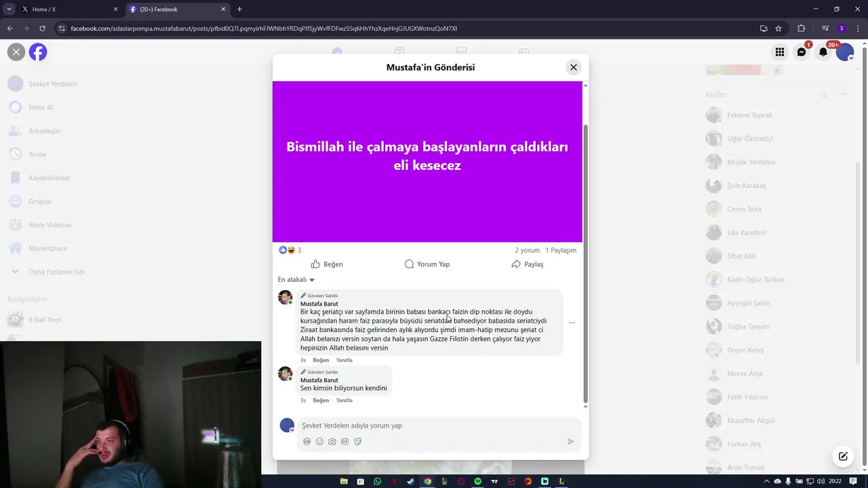Click Beğen on the long şeriatçı comment

321,360
